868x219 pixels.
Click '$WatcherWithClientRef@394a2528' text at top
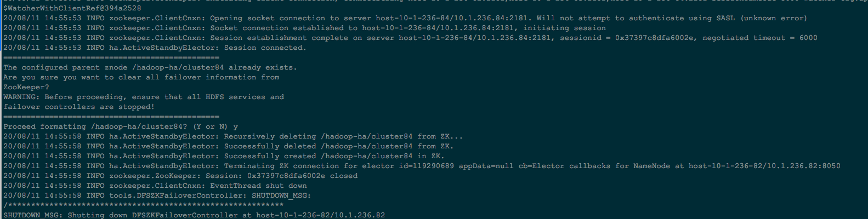coord(72,8)
